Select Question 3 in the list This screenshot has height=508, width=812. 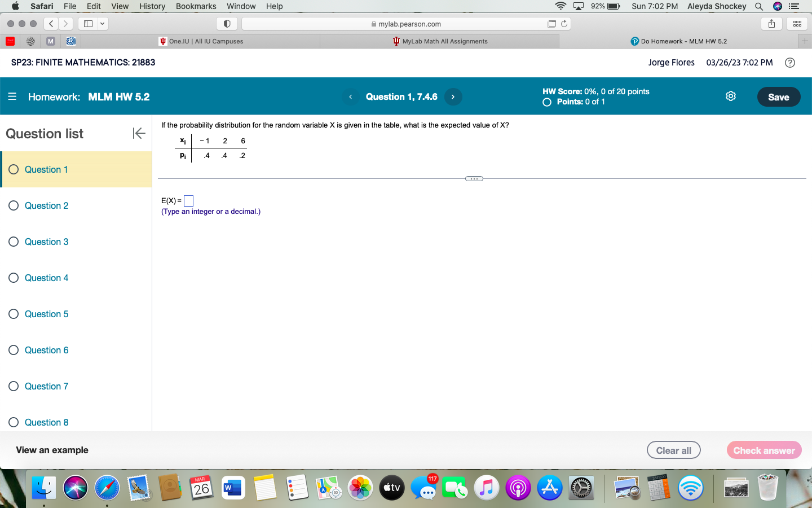76,242
